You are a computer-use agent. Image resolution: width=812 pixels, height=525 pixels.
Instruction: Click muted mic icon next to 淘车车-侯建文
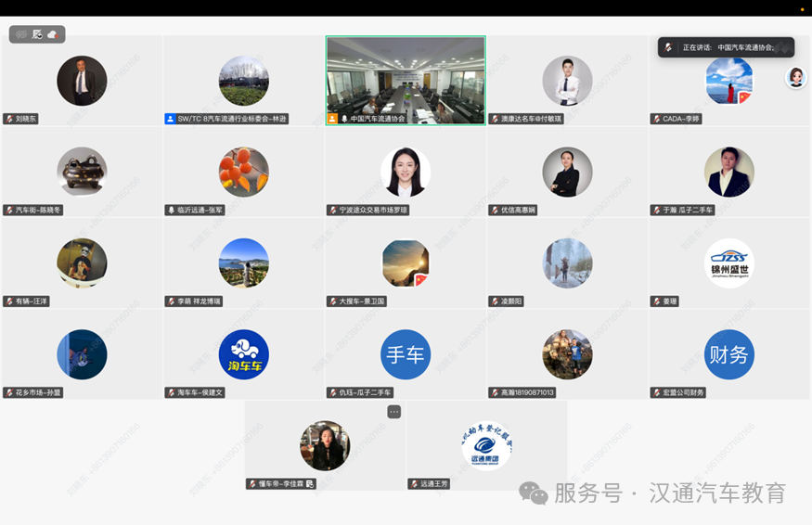172,392
